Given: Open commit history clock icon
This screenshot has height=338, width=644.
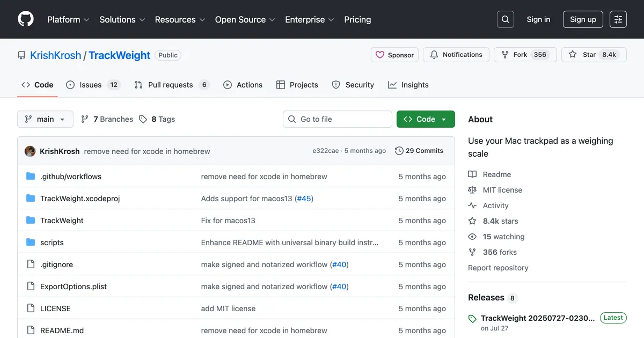Looking at the screenshot, I should click(x=399, y=151).
